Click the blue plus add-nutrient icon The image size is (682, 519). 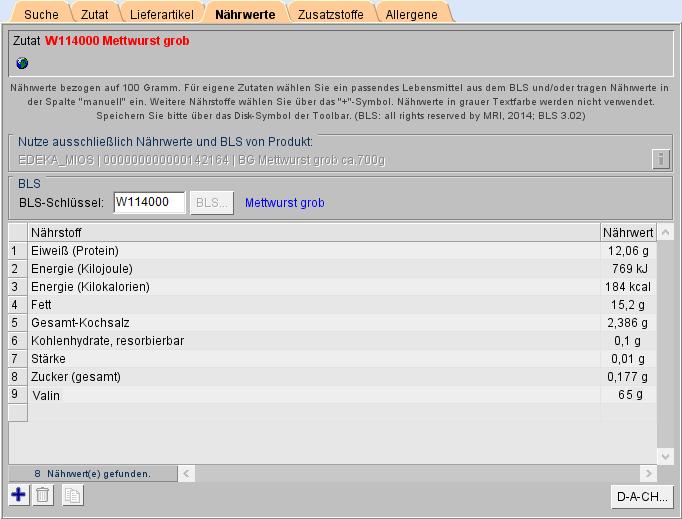[19, 495]
